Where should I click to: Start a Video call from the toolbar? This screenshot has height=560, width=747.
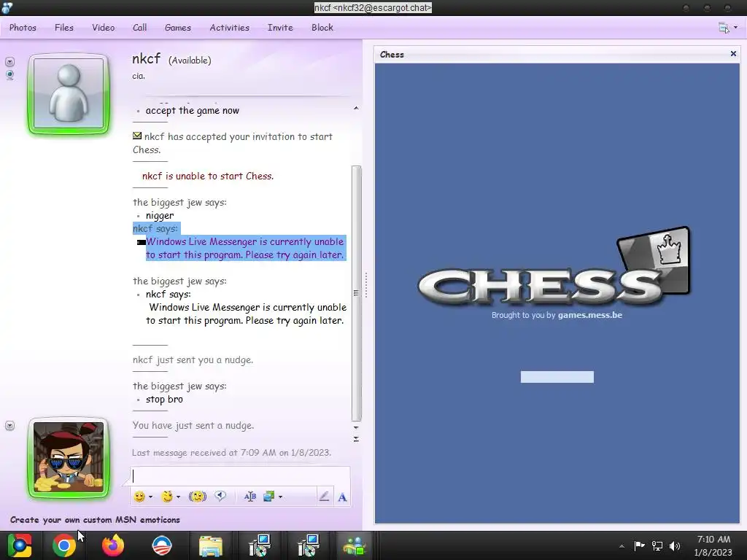pos(104,28)
